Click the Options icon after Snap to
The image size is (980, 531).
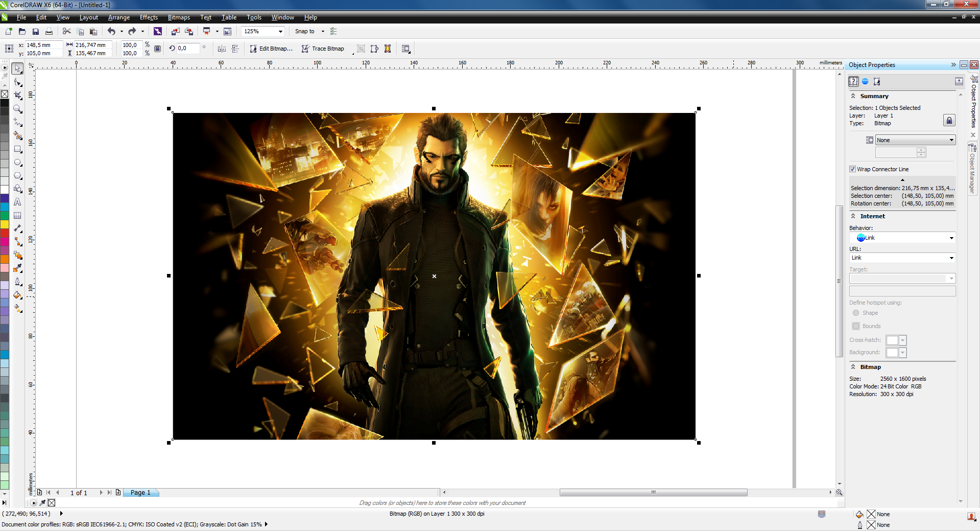(x=333, y=31)
